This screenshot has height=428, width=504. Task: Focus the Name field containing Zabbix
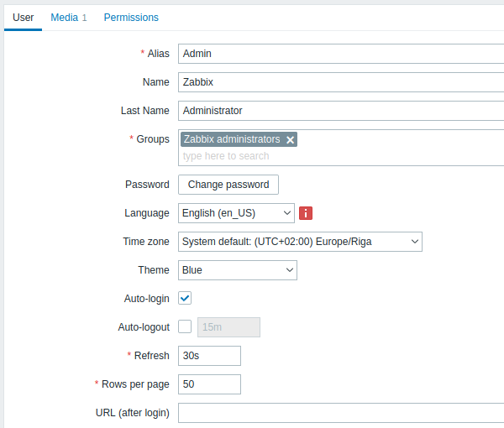pyautogui.click(x=340, y=82)
